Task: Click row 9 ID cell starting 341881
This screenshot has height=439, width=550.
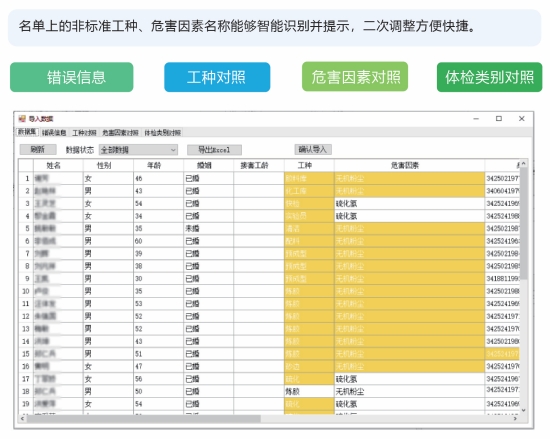Action: 502,279
